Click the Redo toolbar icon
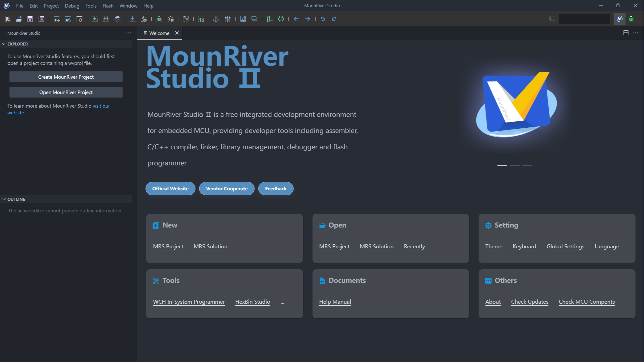644x362 pixels. pos(334,19)
